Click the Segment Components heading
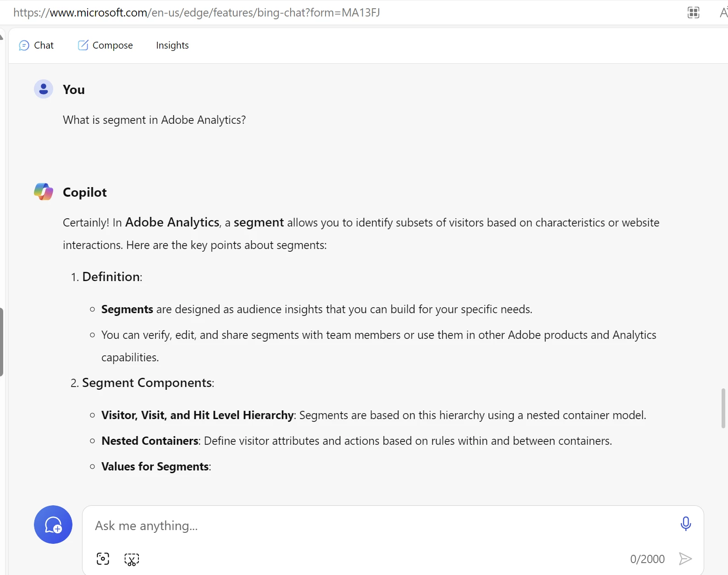The height and width of the screenshot is (575, 728). click(148, 383)
